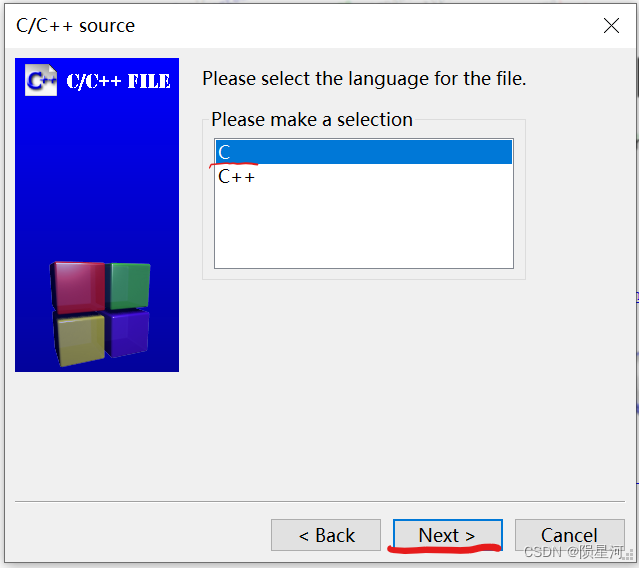The width and height of the screenshot is (639, 568).
Task: Select C in the language list
Action: point(364,152)
